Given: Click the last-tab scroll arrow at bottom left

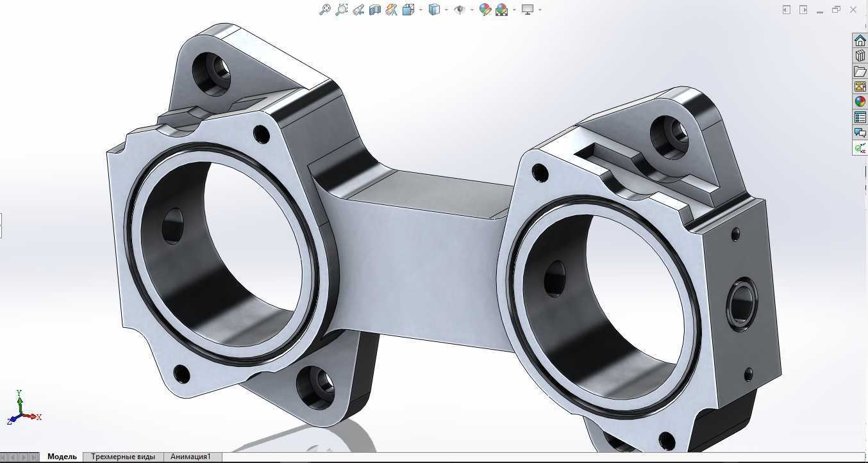Looking at the screenshot, I should coord(35,457).
